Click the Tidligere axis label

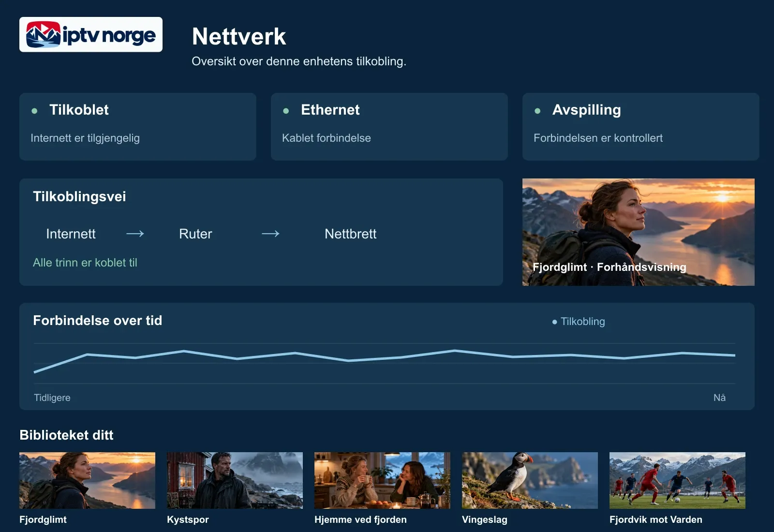click(52, 398)
